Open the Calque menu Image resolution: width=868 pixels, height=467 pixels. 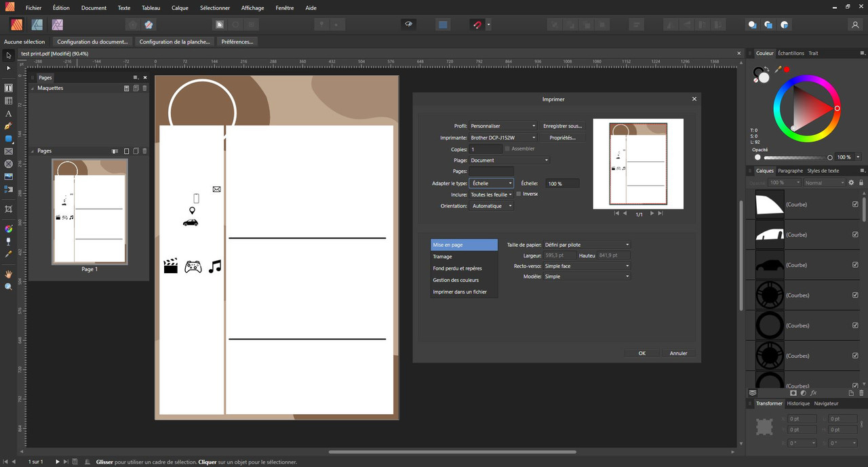pyautogui.click(x=180, y=7)
